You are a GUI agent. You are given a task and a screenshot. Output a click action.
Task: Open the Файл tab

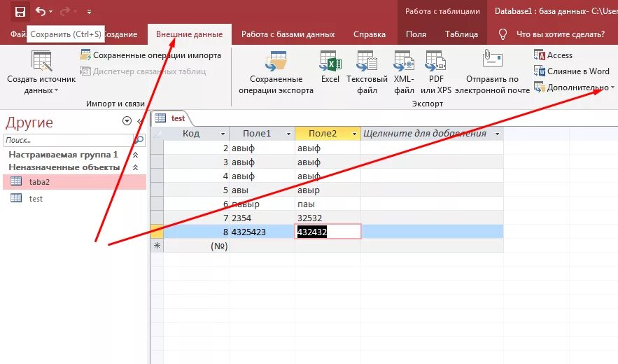pos(18,34)
